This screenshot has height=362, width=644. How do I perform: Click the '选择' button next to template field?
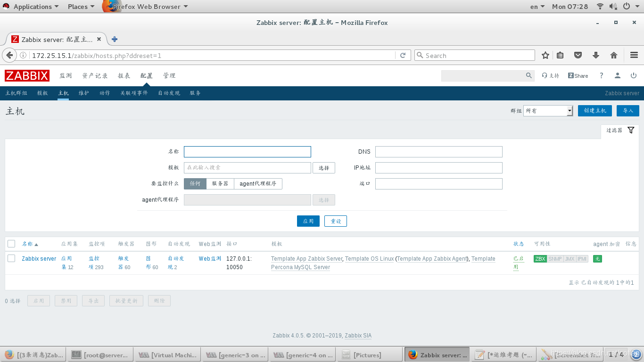coord(324,168)
